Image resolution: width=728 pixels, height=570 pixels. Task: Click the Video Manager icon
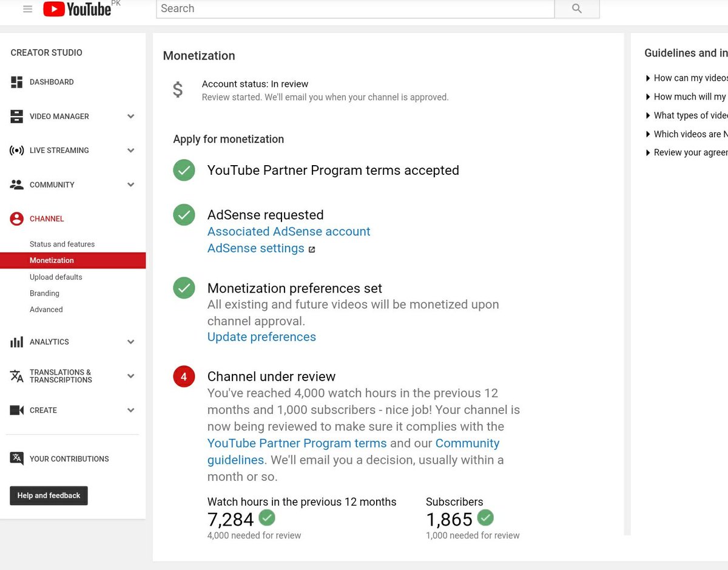click(17, 117)
